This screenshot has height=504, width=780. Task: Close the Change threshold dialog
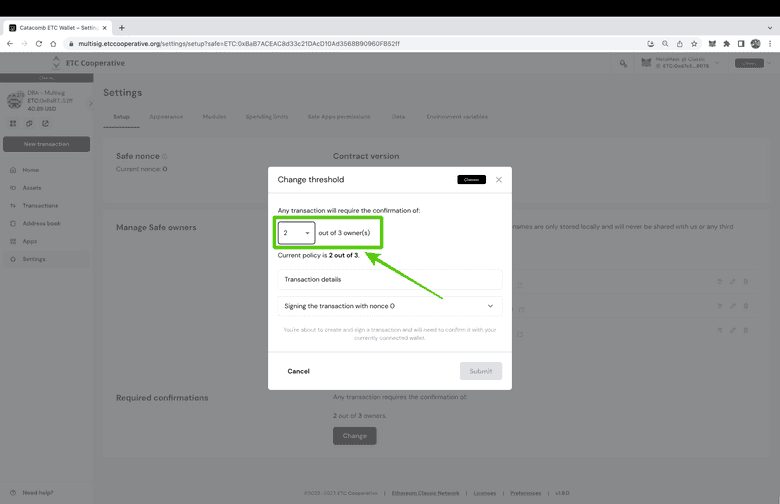(499, 180)
